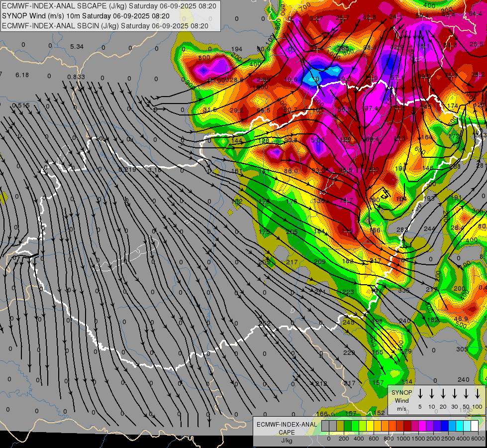Pick the pure blue CAPE legend swatch
487x448 pixels.
pos(444,426)
